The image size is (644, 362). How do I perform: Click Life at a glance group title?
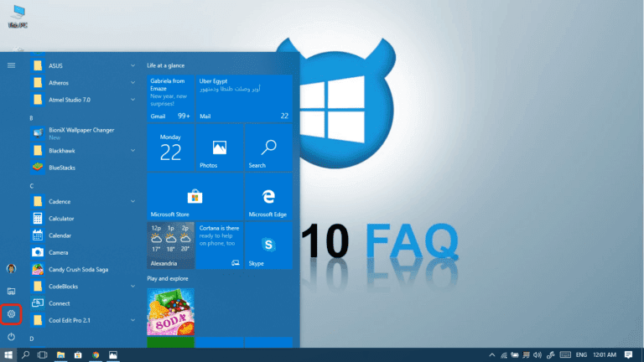coord(165,65)
